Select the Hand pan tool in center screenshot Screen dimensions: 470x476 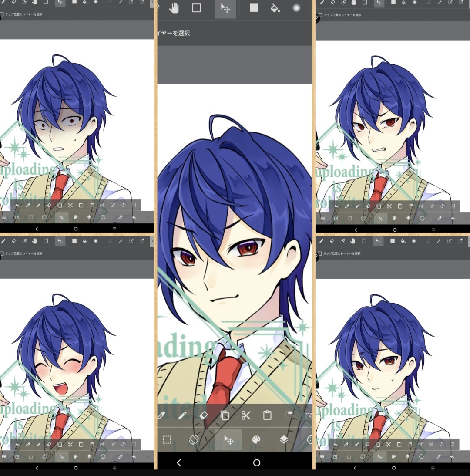(x=174, y=8)
